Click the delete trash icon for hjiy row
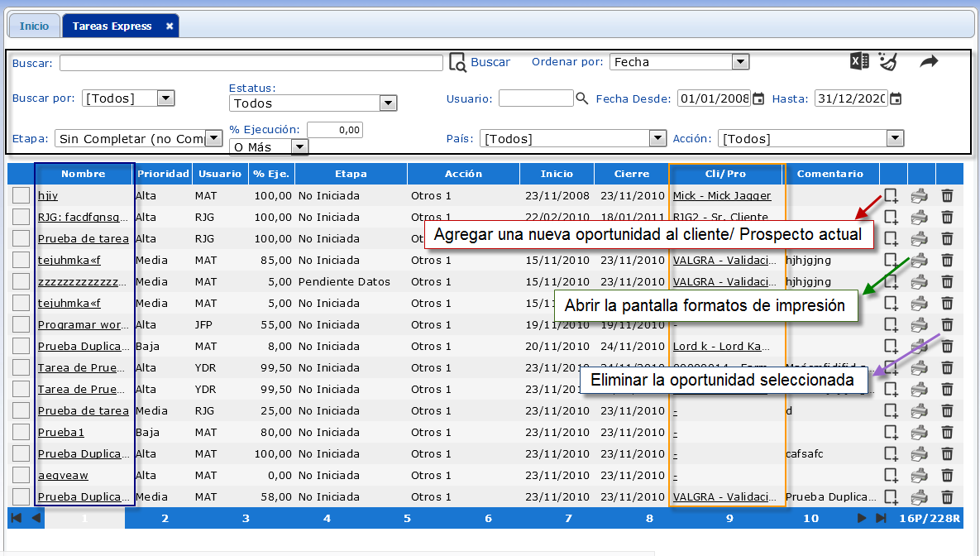980x556 pixels. 947,196
